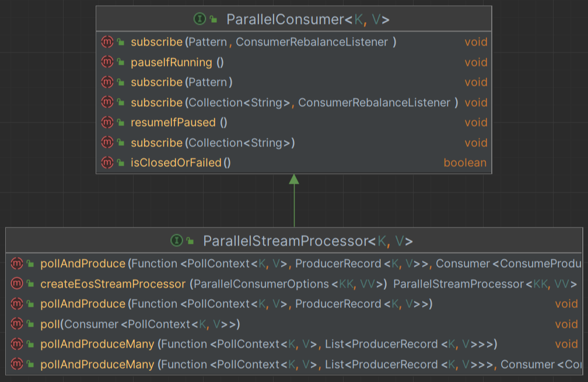Select the ParallelStreamProcessor<K, V> node title
This screenshot has height=382, width=588.
click(308, 241)
